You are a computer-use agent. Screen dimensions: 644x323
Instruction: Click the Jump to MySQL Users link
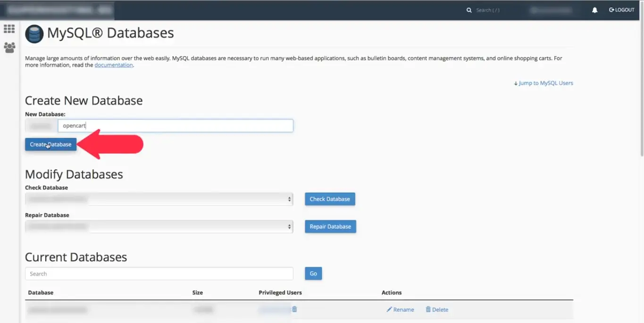click(x=546, y=83)
